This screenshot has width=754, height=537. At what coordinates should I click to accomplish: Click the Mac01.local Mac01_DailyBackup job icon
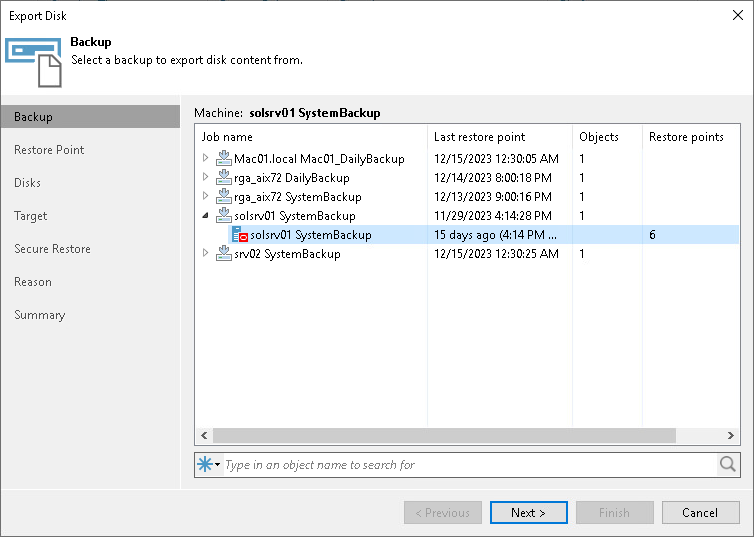224,158
